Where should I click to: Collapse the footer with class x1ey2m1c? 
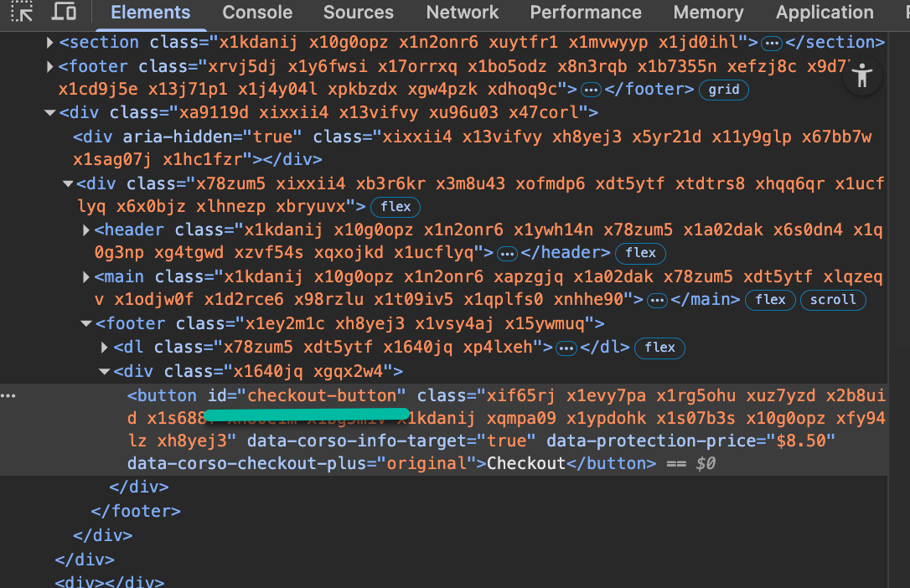(85, 323)
